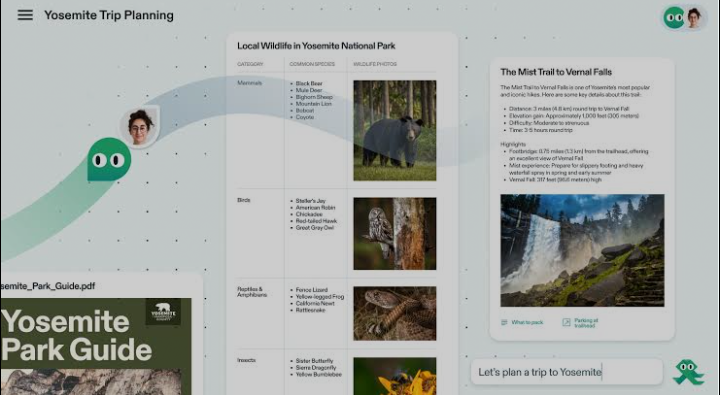
Task: Click the green assistant avatar in header
Action: pos(674,18)
